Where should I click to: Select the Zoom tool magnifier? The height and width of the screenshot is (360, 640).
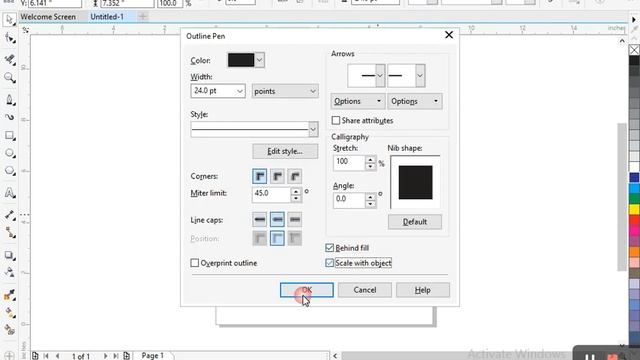[x=9, y=78]
